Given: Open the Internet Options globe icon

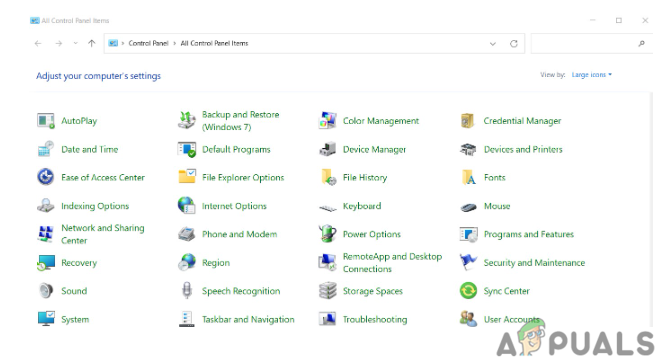Looking at the screenshot, I should [186, 205].
